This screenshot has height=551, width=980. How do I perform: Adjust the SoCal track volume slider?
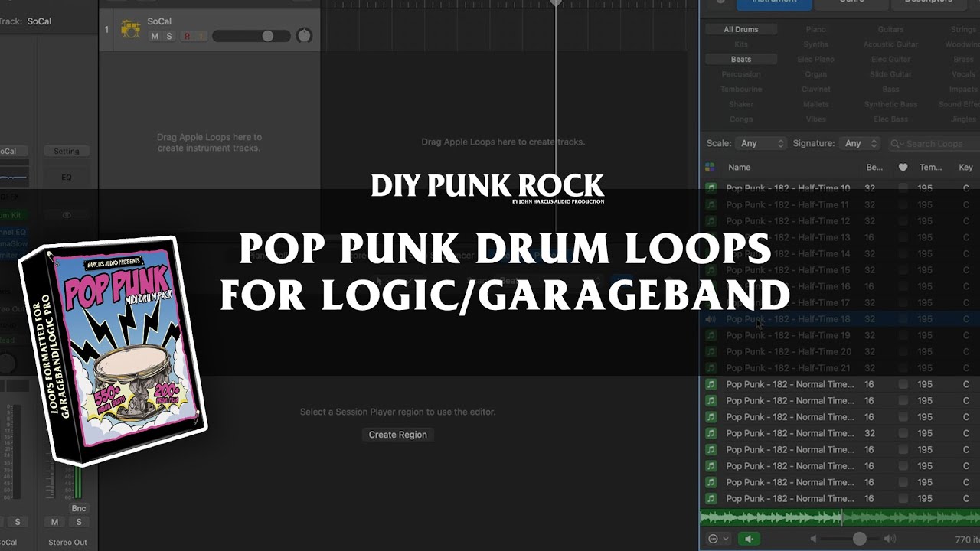click(251, 36)
